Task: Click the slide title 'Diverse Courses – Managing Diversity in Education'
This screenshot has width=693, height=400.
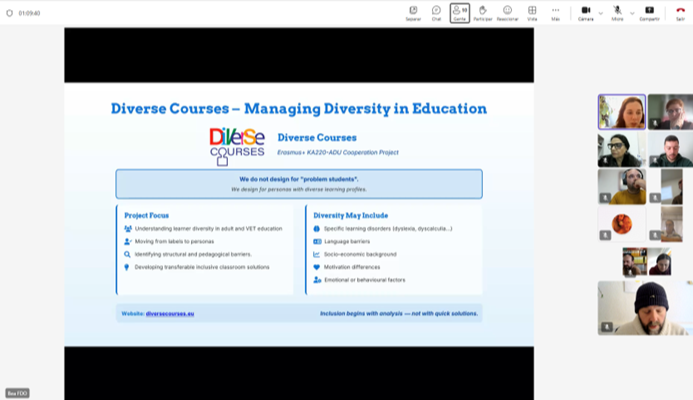Action: click(299, 109)
